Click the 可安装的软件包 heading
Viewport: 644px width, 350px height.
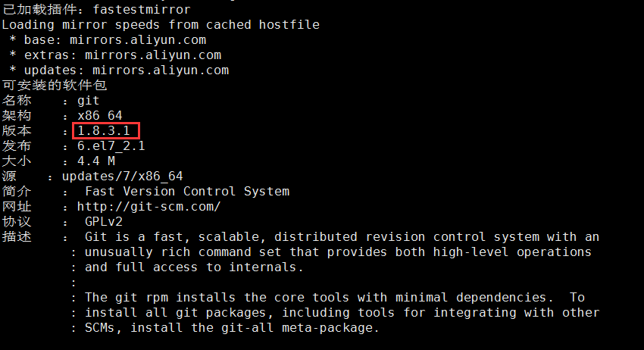pyautogui.click(x=55, y=86)
